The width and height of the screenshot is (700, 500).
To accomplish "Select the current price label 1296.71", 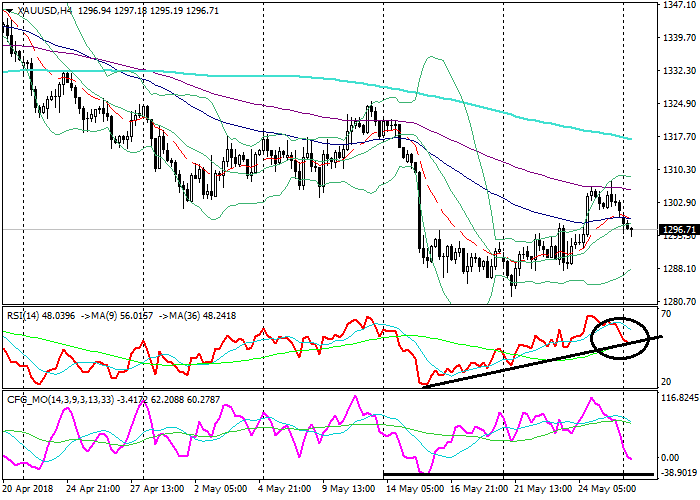I will pos(677,230).
